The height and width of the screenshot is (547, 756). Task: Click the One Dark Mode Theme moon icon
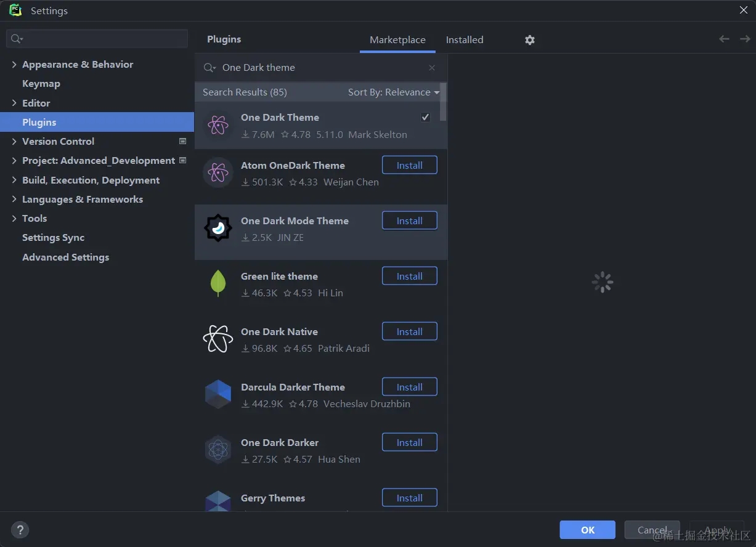tap(217, 228)
